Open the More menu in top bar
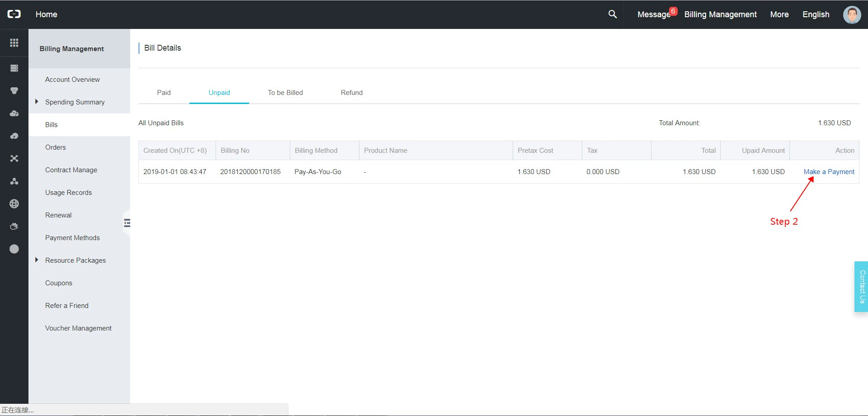Image resolution: width=868 pixels, height=416 pixels. 779,14
